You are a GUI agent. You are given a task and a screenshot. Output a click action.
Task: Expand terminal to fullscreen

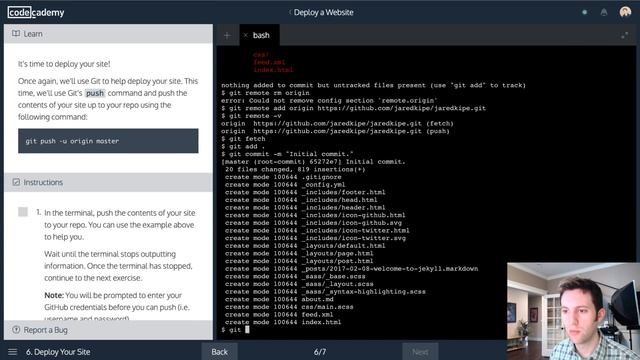[624, 36]
